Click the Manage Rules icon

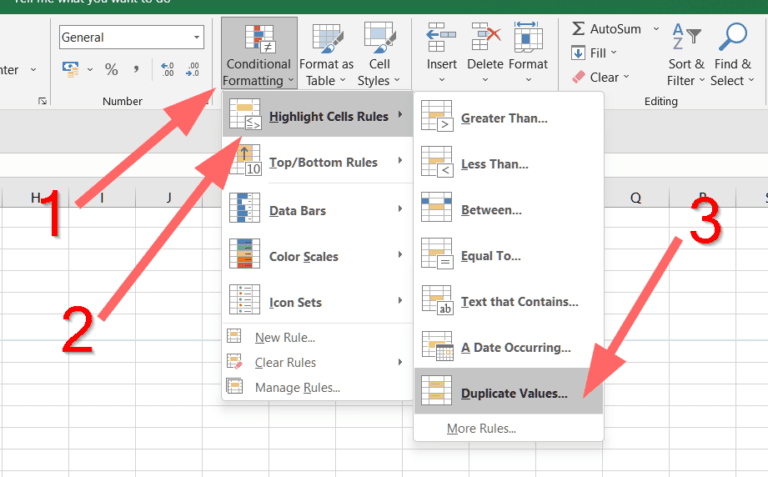[235, 386]
